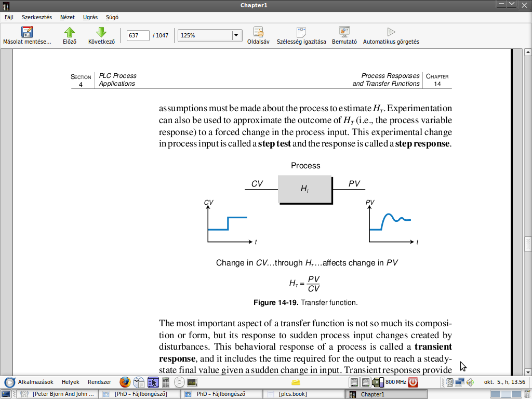Open the Rendszer panel menu

(x=99, y=382)
